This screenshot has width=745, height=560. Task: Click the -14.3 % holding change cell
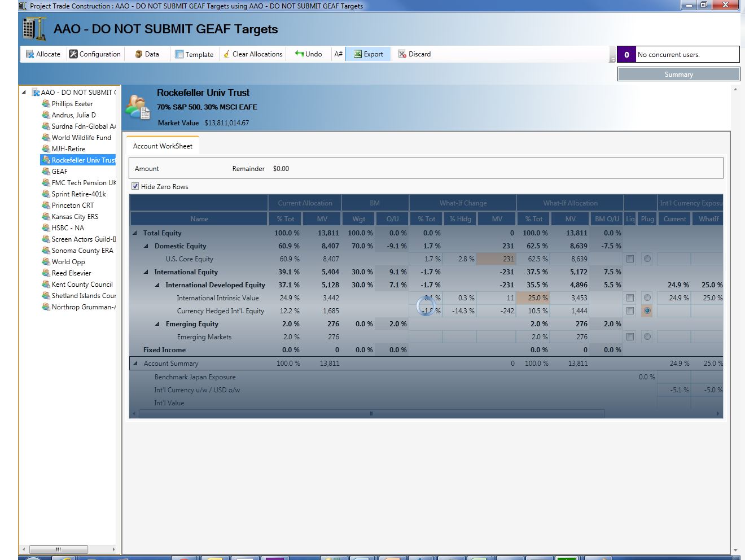(x=459, y=311)
